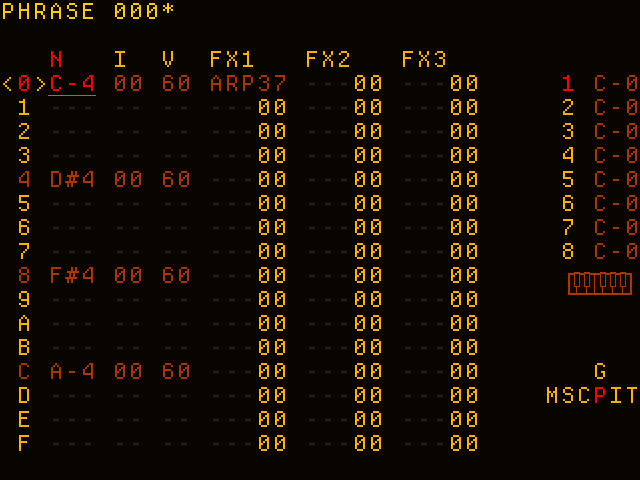Select track 6 note C-0

(x=616, y=204)
